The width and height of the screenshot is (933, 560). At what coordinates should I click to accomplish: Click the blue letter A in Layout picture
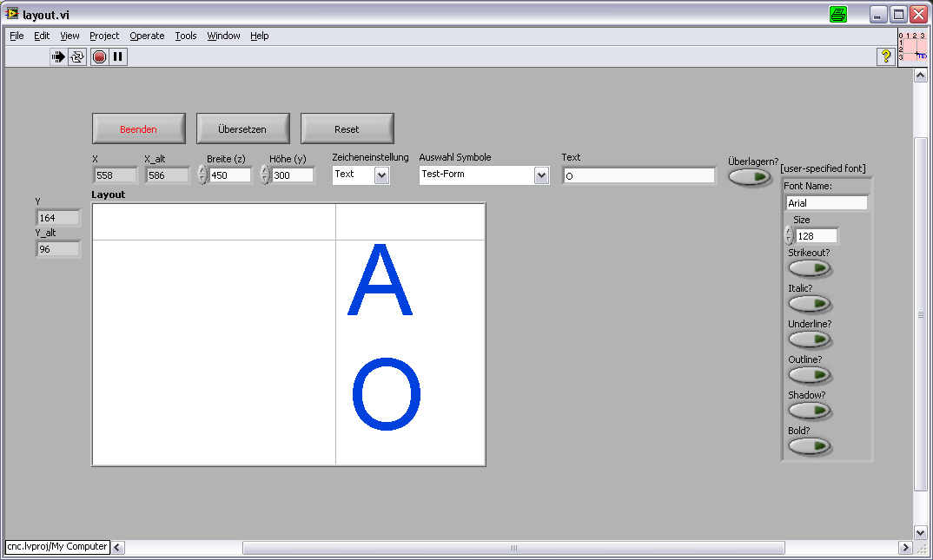pos(380,280)
